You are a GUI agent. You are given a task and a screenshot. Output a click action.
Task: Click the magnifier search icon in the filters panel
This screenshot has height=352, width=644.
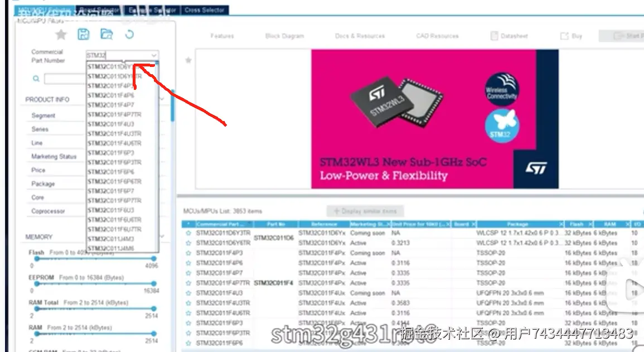36,79
